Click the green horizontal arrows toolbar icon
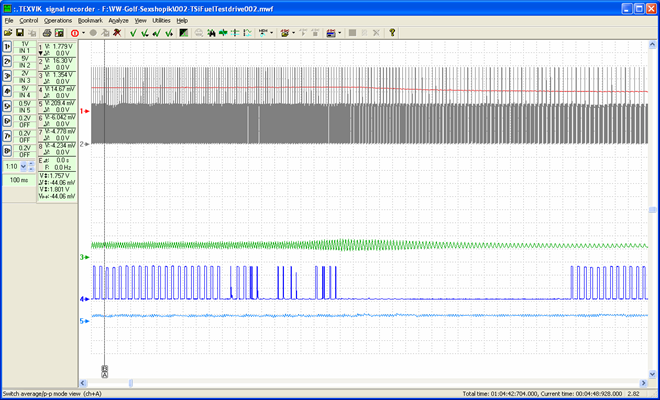Image resolution: width=660 pixels, height=400 pixels. click(x=222, y=33)
